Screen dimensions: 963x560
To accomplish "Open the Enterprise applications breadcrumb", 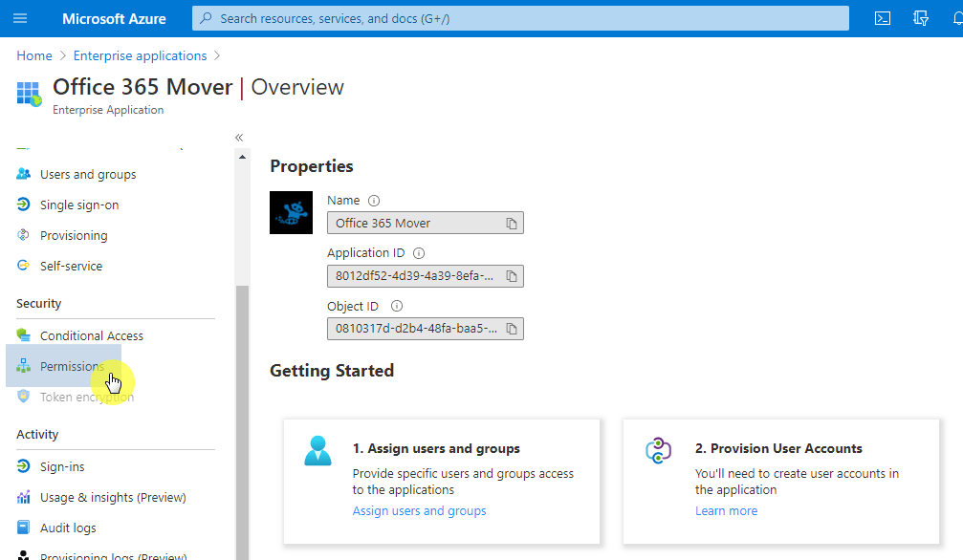I will pyautogui.click(x=140, y=55).
